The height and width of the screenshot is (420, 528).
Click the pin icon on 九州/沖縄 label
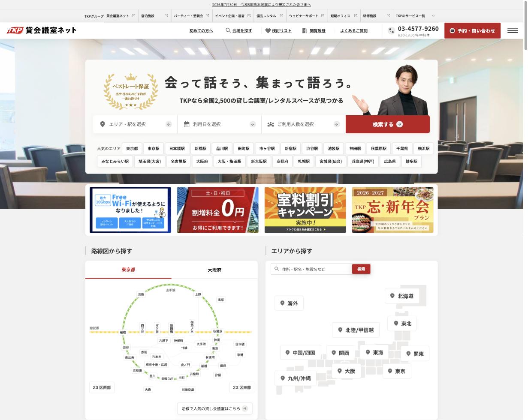click(x=283, y=378)
